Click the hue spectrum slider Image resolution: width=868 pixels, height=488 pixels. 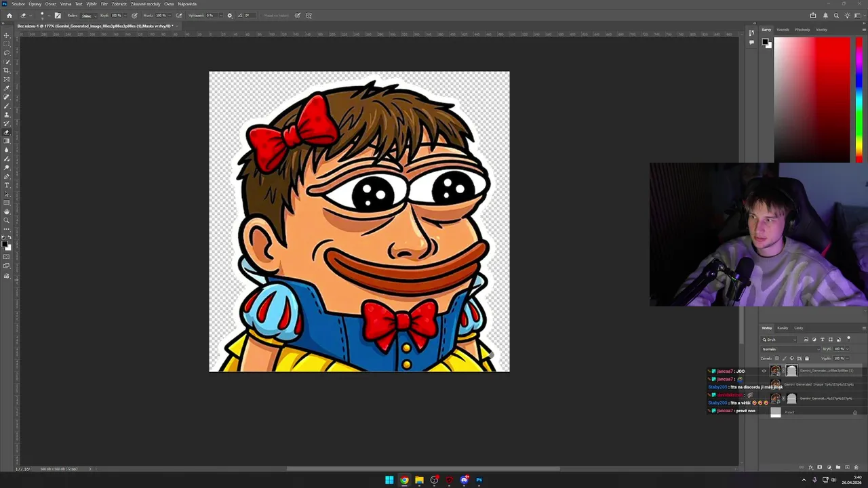(x=859, y=99)
